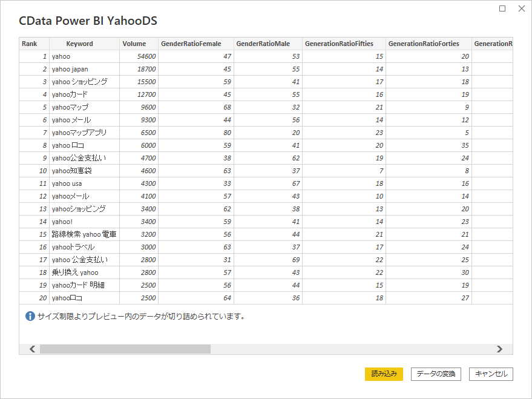The height and width of the screenshot is (399, 532).
Task: Click the 'yahooカード 明細' keyword cell
Action: pos(85,285)
